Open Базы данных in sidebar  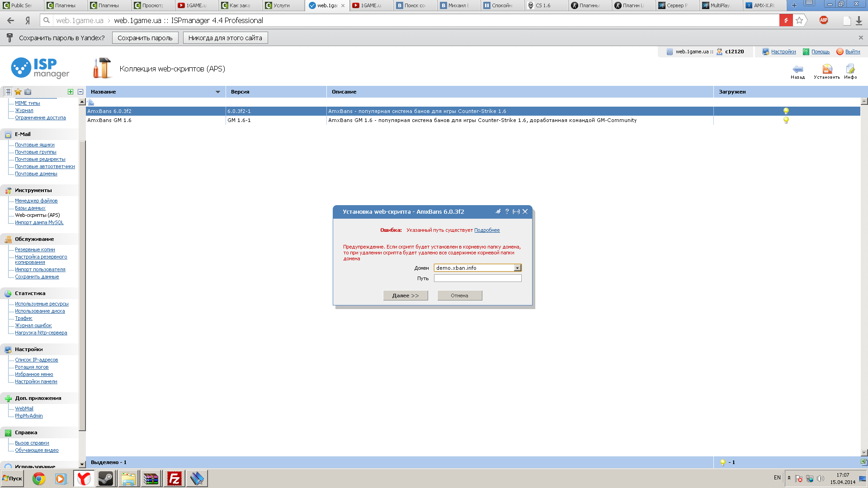[30, 208]
